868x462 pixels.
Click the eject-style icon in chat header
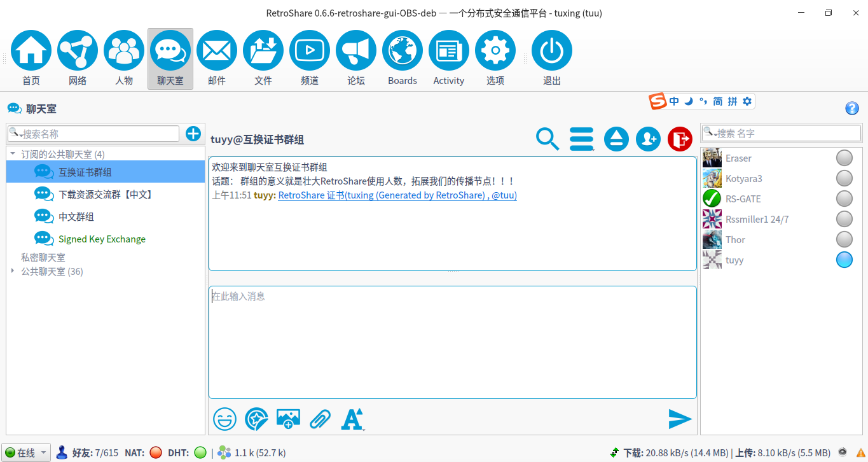(616, 139)
